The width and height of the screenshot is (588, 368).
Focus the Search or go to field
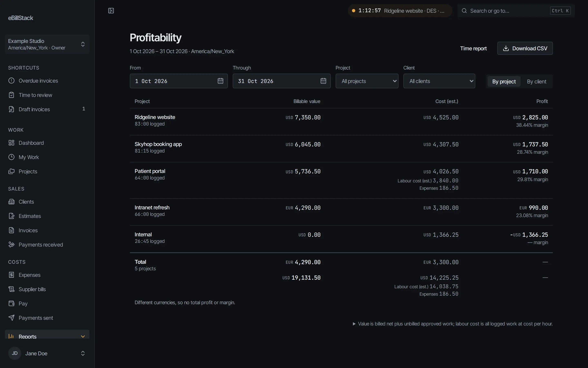[516, 11]
